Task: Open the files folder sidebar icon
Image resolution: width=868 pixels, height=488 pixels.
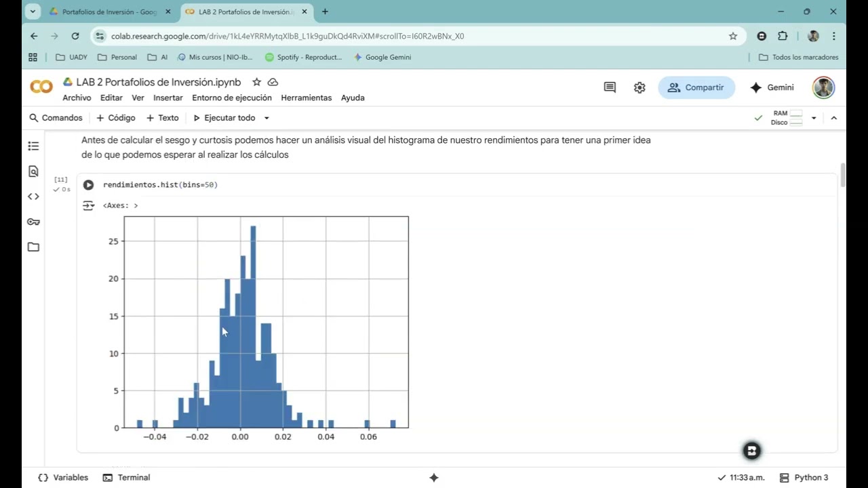Action: (33, 247)
